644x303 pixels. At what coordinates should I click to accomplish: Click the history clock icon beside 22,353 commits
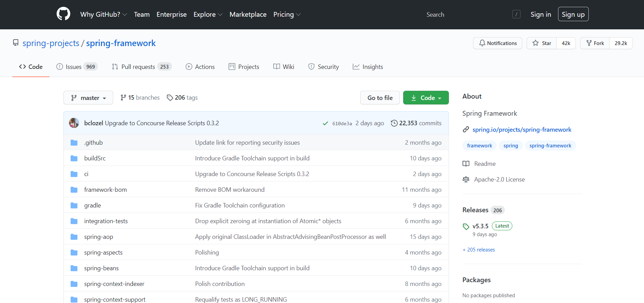(x=394, y=123)
